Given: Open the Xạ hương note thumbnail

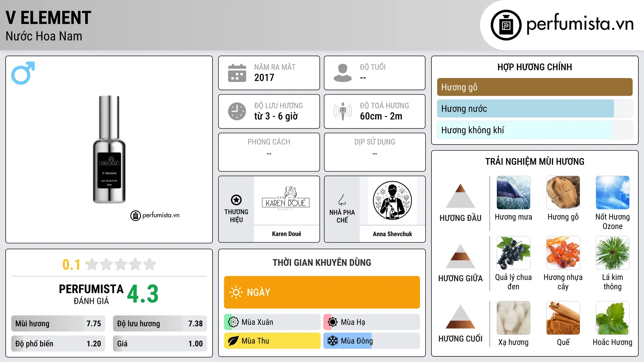Looking at the screenshot, I should [513, 318].
